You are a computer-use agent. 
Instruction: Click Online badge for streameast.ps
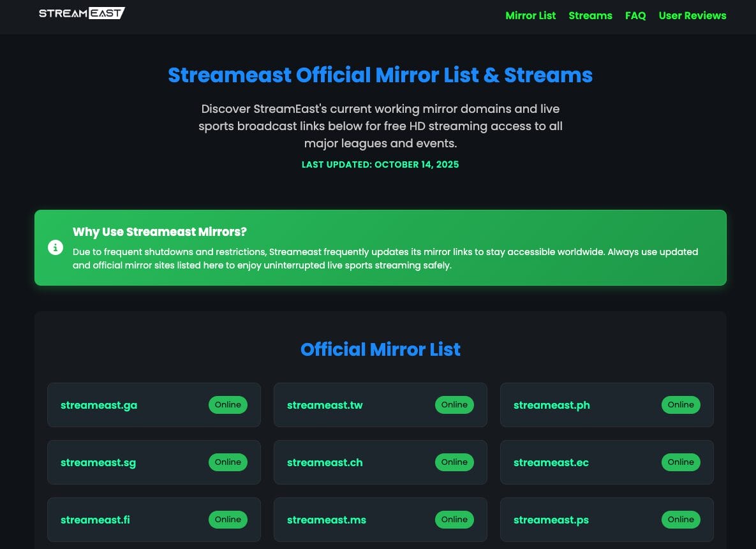681,520
